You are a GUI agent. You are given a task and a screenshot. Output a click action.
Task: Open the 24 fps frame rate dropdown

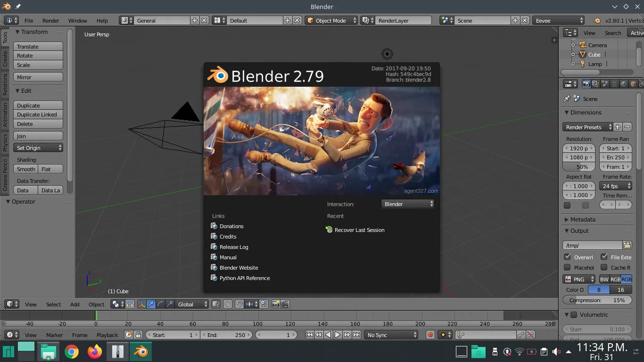coord(616,186)
